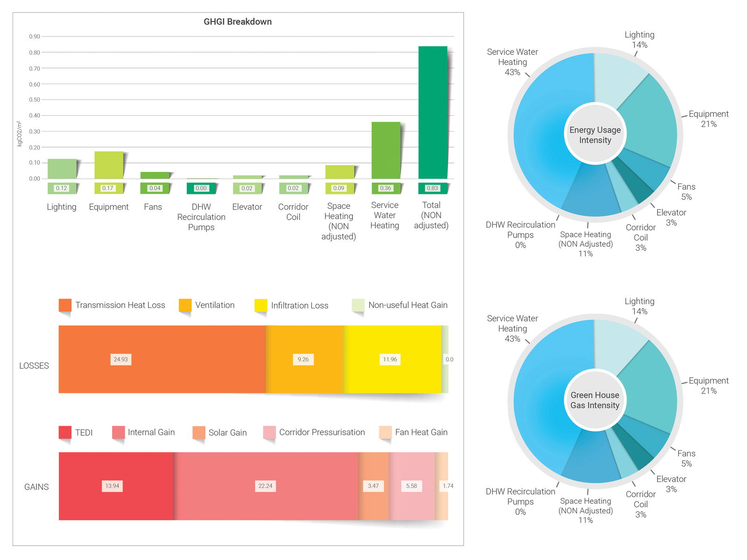Image resolution: width=747 pixels, height=560 pixels.
Task: Click the Solar Gain legend swatch
Action: [x=199, y=432]
